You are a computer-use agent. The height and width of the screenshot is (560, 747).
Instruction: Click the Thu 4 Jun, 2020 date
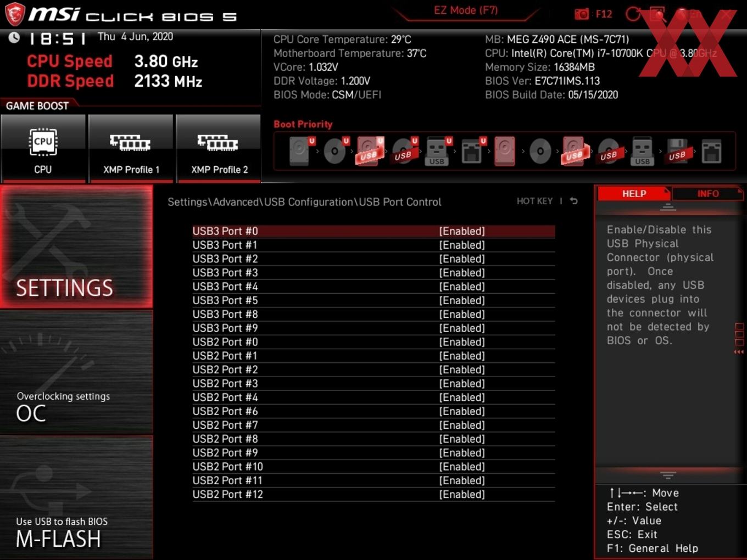135,37
